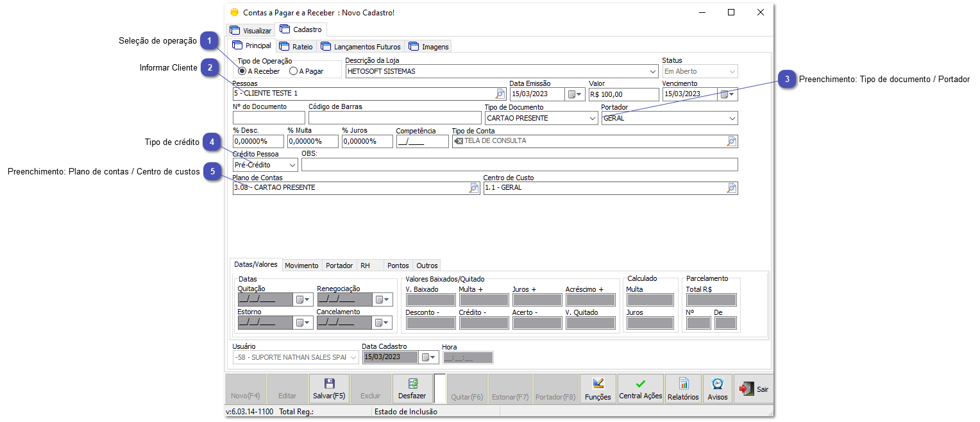980x422 pixels.
Task: Open Central Ações with green checkmark
Action: (x=640, y=390)
